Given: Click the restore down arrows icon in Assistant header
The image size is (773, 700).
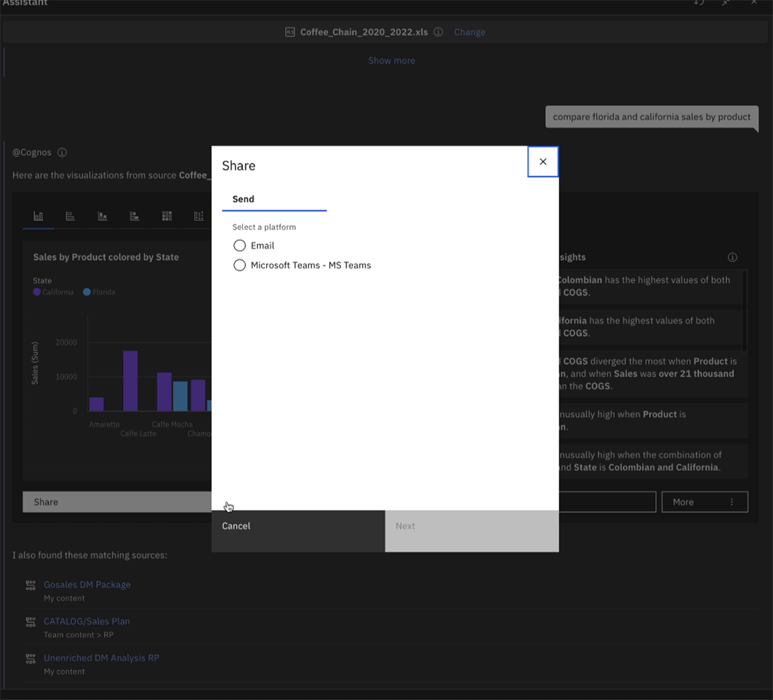Looking at the screenshot, I should tap(725, 4).
